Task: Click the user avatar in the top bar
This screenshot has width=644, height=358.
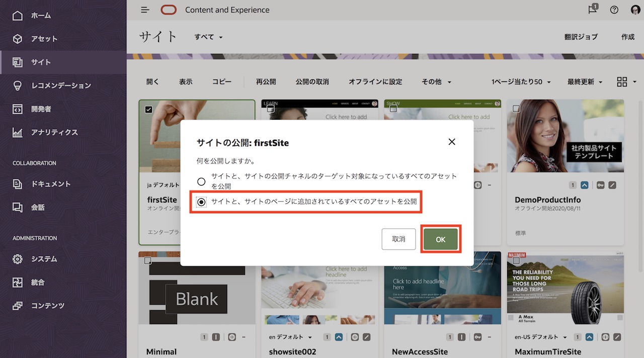Action: click(635, 10)
